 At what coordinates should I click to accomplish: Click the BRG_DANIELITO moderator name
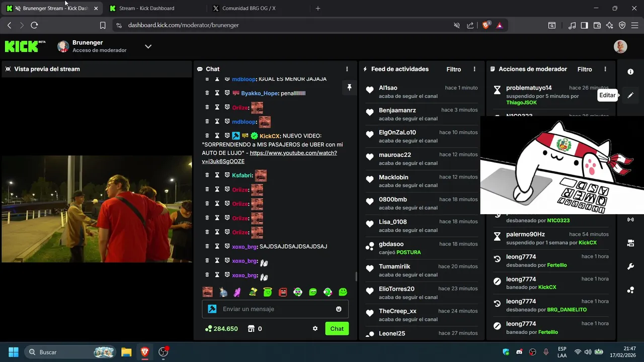[567, 310]
